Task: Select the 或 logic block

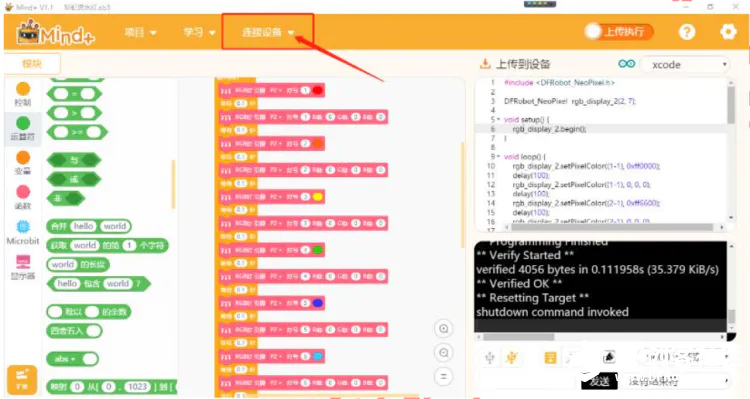Action: click(x=74, y=179)
